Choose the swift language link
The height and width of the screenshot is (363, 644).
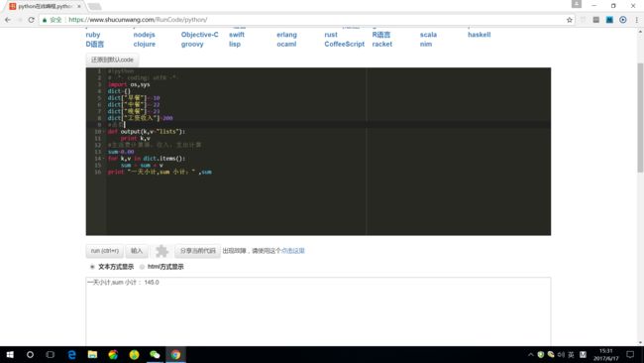[x=237, y=35]
